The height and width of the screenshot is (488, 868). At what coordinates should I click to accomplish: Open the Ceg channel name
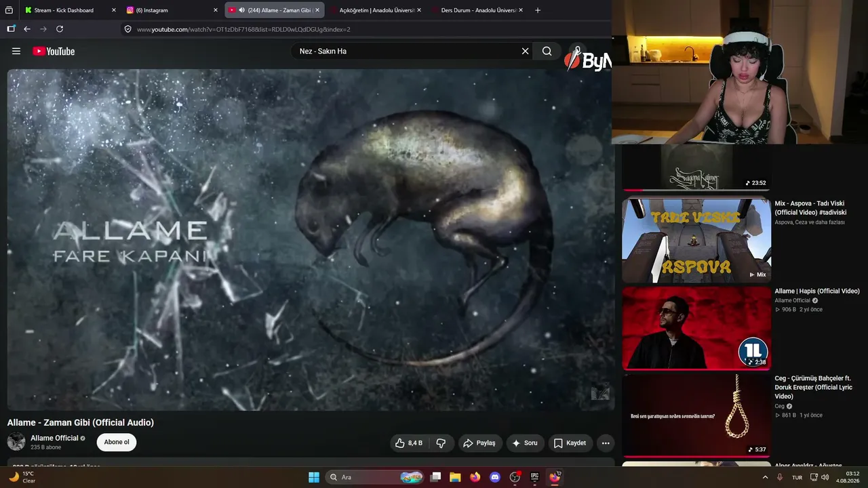780,406
